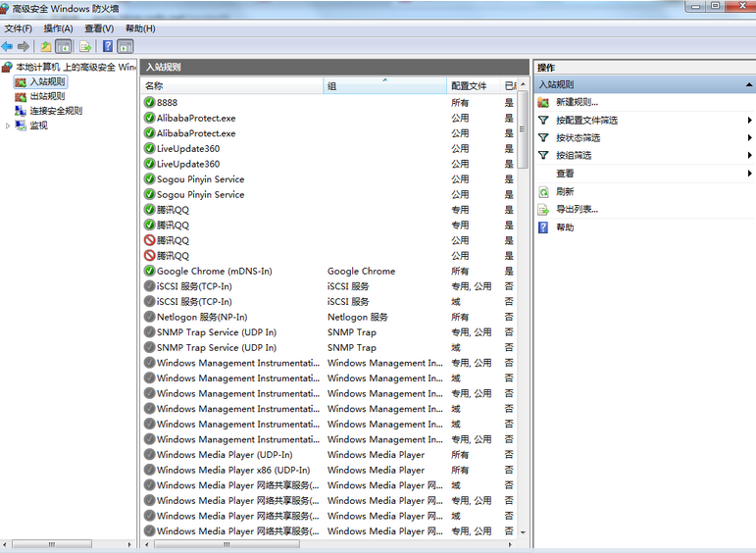The width and height of the screenshot is (756, 553).
Task: Click the Google Chrome group cell
Action: point(361,271)
